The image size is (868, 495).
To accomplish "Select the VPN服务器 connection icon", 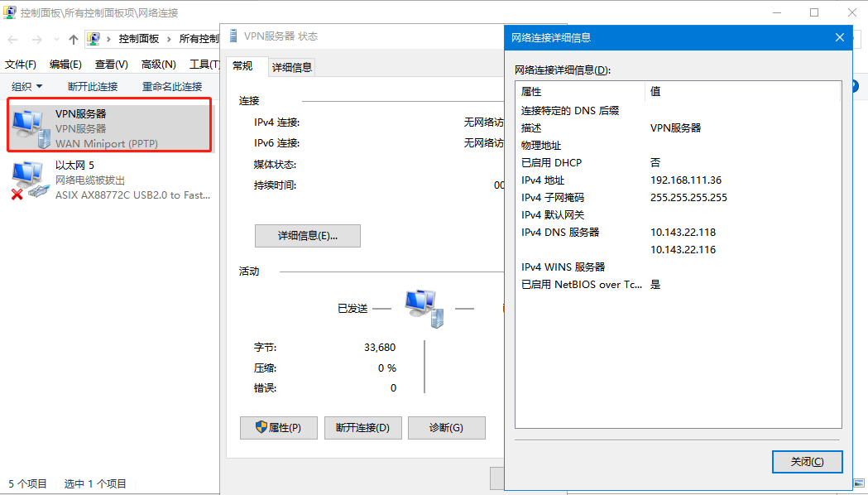I will pos(28,127).
